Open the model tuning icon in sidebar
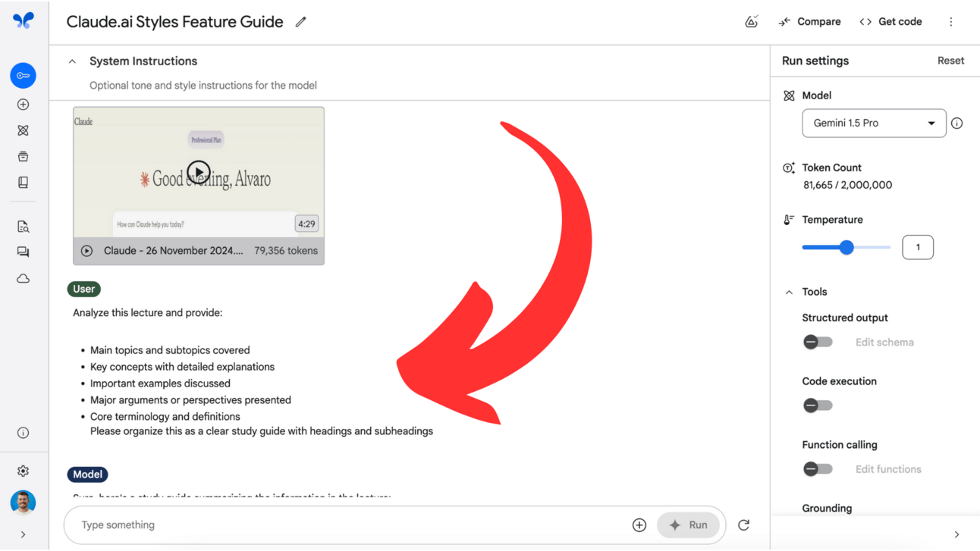 coord(23,130)
